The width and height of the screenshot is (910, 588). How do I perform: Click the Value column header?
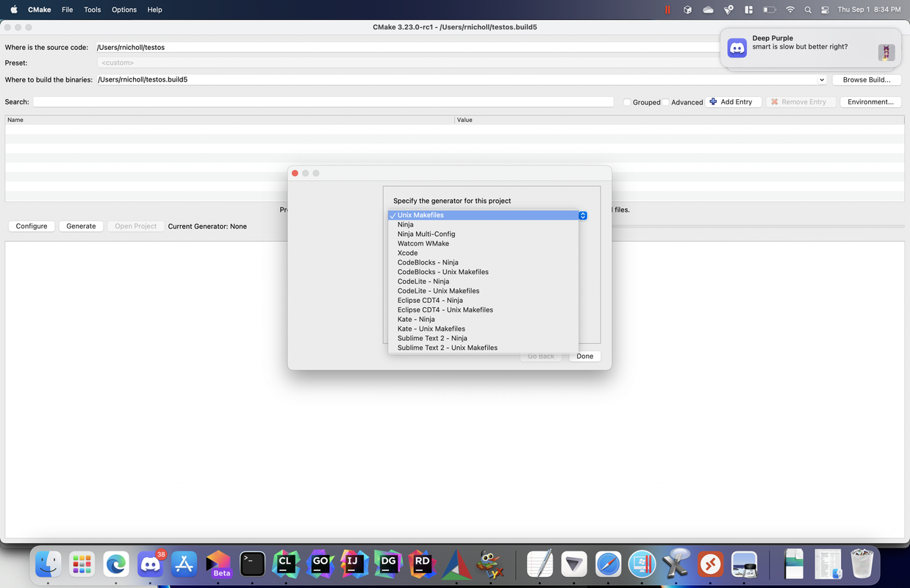click(679, 120)
